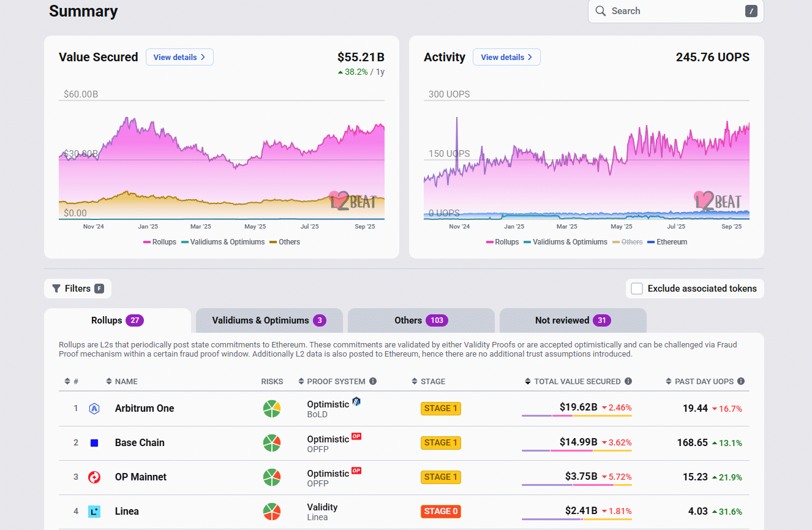Switch to the Rollups tab
The width and height of the screenshot is (812, 530).
(118, 320)
